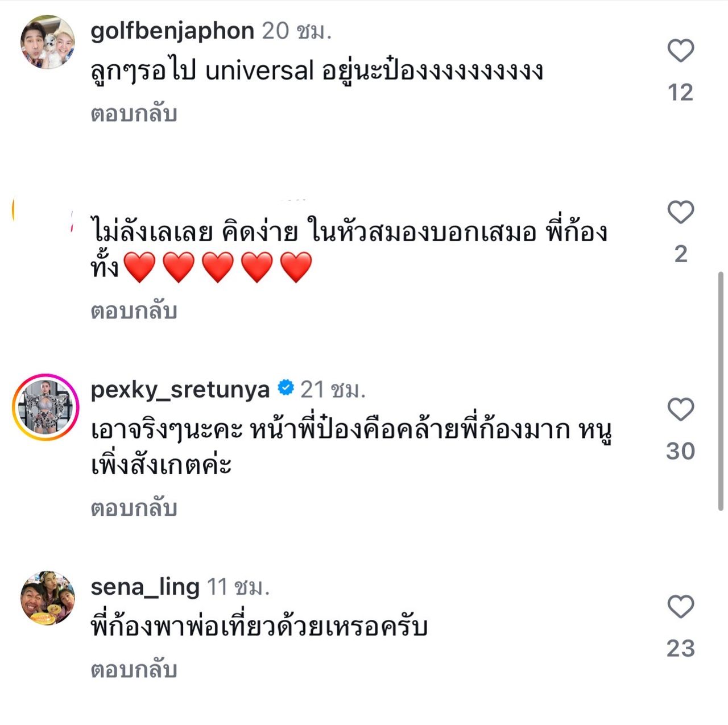
Task: Open golfbenjaphon's profile picture
Action: [48, 42]
